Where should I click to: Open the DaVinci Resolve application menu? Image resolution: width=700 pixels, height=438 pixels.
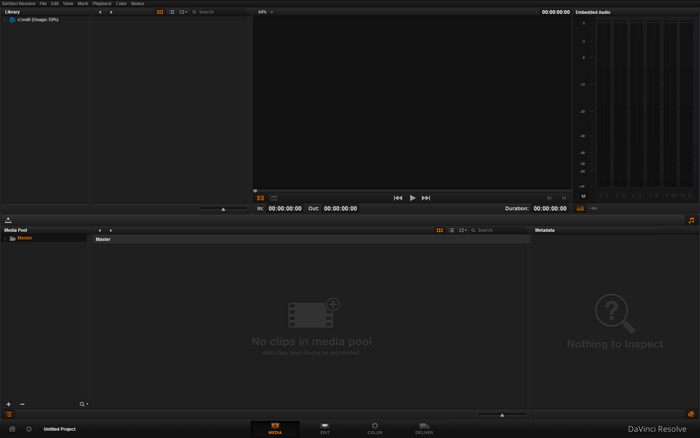[18, 3]
